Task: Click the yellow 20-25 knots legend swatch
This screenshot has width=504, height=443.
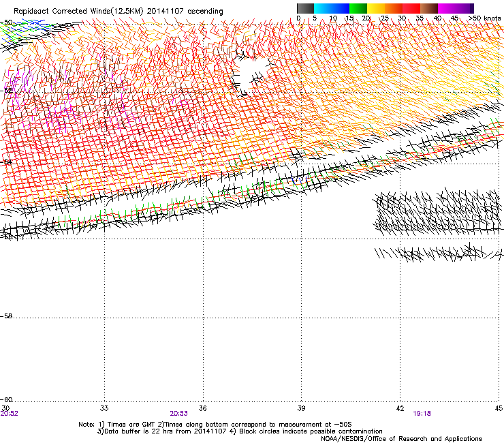Action: pos(376,8)
